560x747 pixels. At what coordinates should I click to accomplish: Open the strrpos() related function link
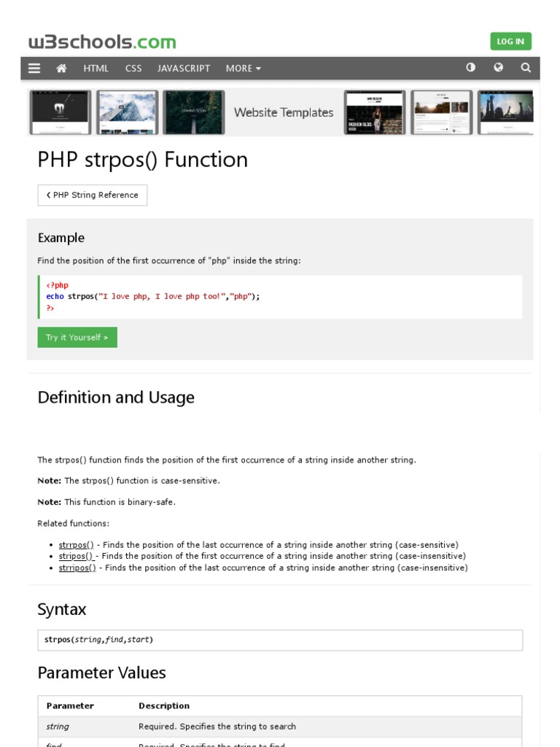(x=76, y=545)
